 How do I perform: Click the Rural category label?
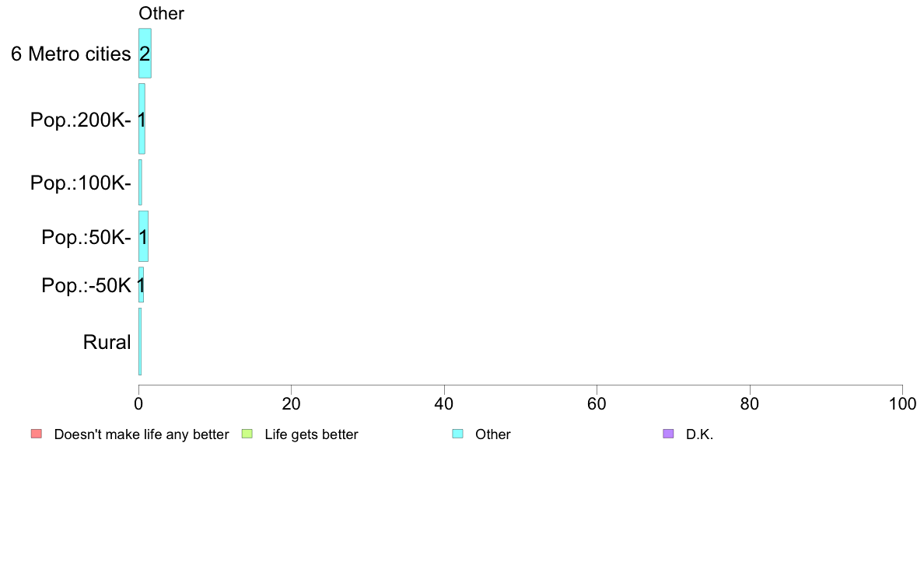[107, 342]
